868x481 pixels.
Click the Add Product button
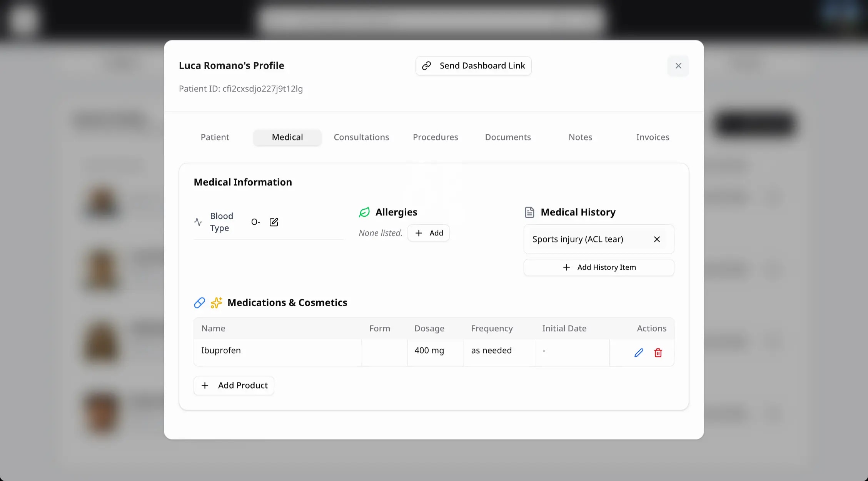pos(234,385)
